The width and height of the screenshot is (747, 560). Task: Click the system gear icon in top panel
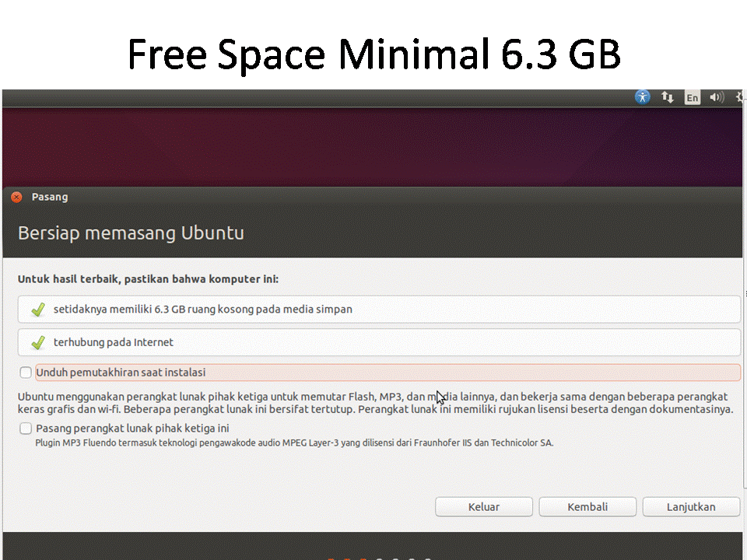[x=740, y=97]
